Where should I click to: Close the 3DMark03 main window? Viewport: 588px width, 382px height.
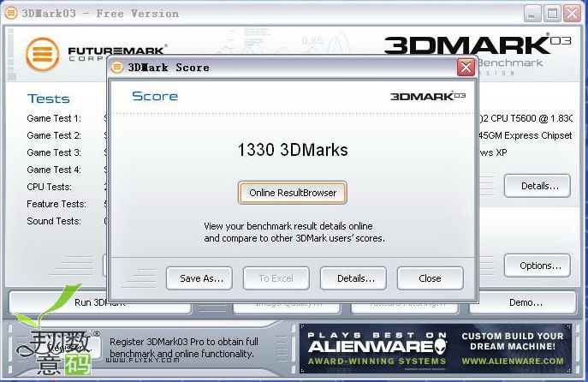(573, 14)
